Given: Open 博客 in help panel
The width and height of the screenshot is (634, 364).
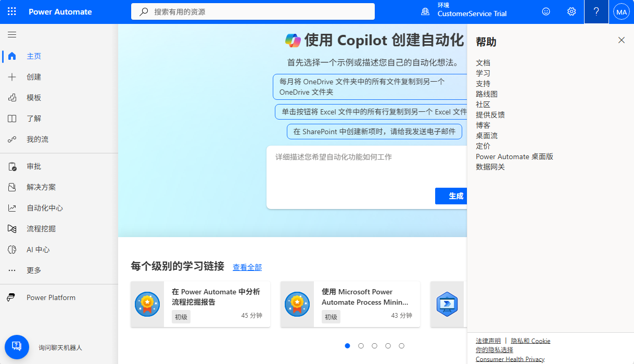Looking at the screenshot, I should pos(483,125).
